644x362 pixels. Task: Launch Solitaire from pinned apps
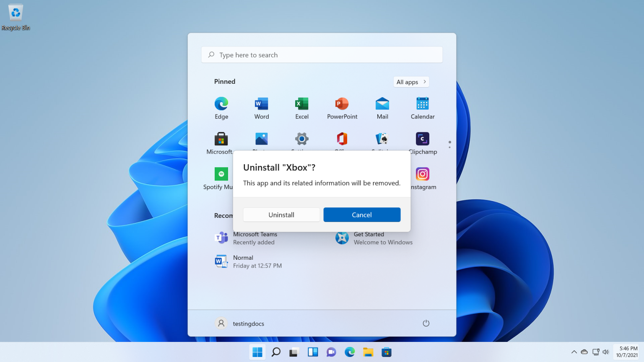pos(382,140)
